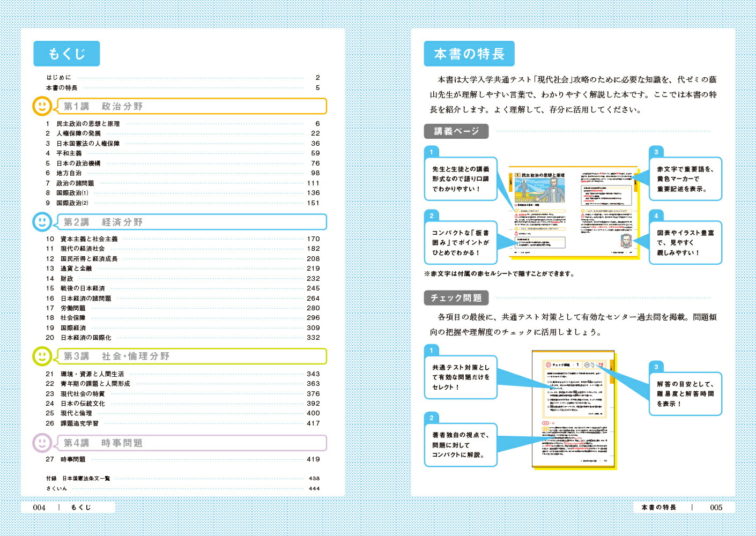Click the callout 先生と生徒との講義形式
The height and width of the screenshot is (536, 756).
(461, 179)
